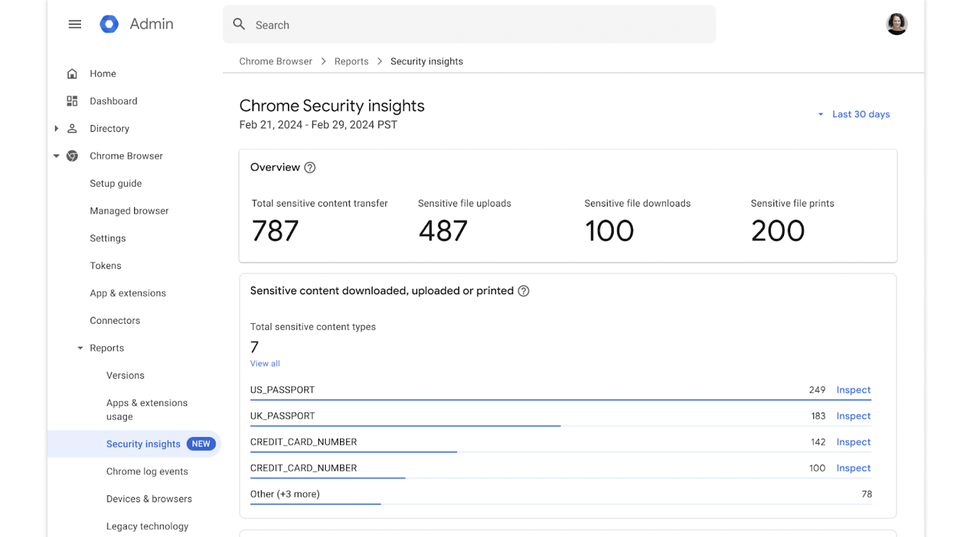980x537 pixels.
Task: Open the user profile avatar
Action: click(896, 25)
